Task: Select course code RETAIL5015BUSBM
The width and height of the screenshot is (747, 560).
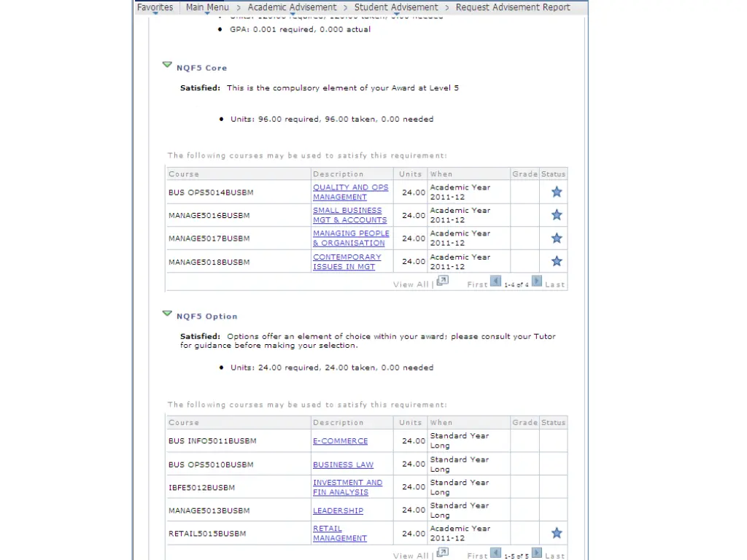Action: pos(207,533)
